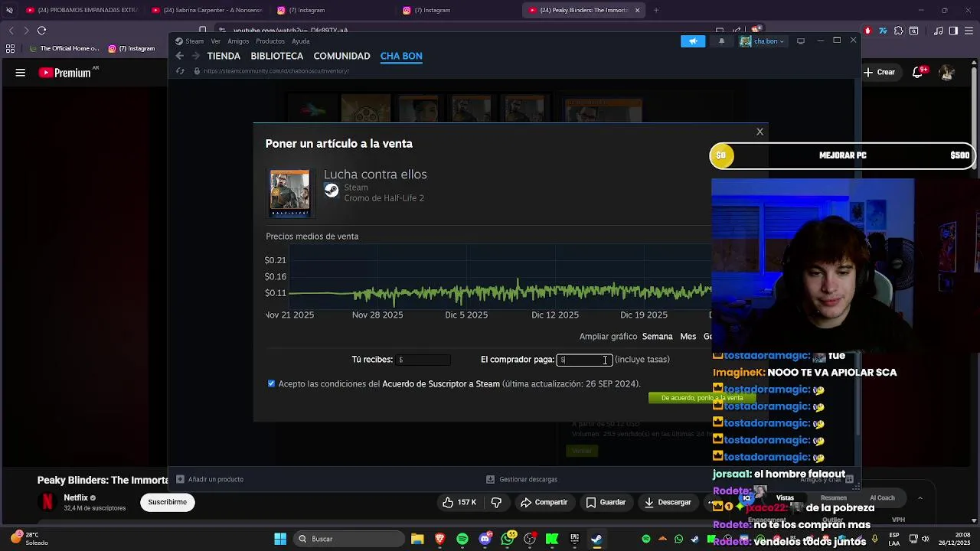Open WhatsApp from taskbar

pyautogui.click(x=508, y=539)
